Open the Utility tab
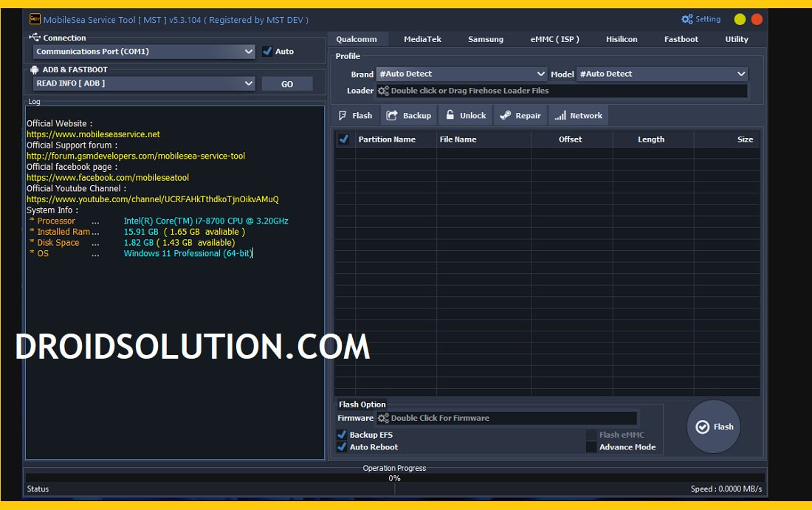This screenshot has height=510, width=812. 737,39
